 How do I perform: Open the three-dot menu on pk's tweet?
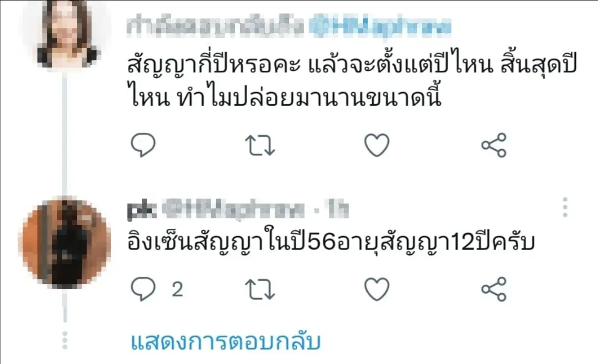(x=565, y=208)
